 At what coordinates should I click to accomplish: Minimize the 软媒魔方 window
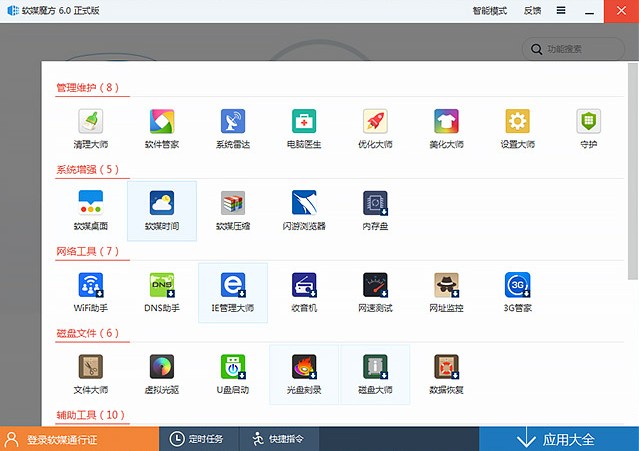589,11
